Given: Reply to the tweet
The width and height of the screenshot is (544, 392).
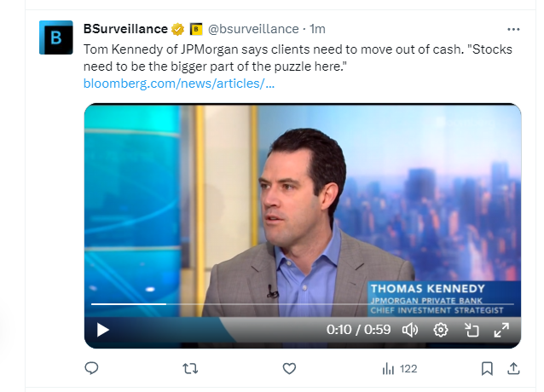Looking at the screenshot, I should pyautogui.click(x=92, y=368).
